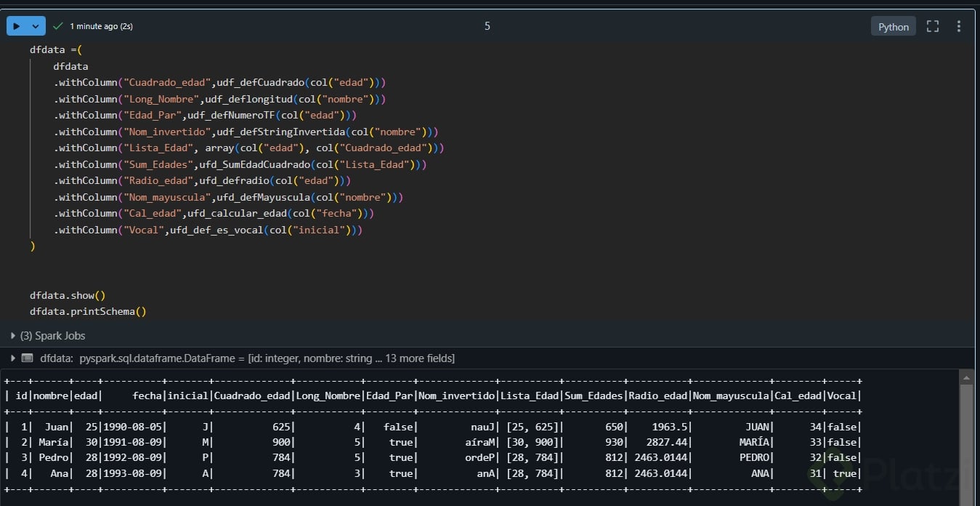Click the output pane vertical scrollbar

click(x=966, y=438)
